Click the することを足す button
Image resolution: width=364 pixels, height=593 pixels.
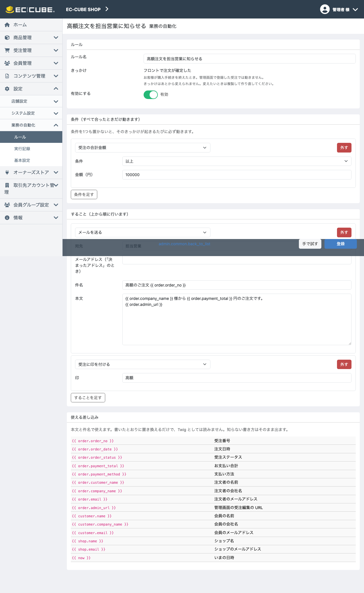(88, 398)
